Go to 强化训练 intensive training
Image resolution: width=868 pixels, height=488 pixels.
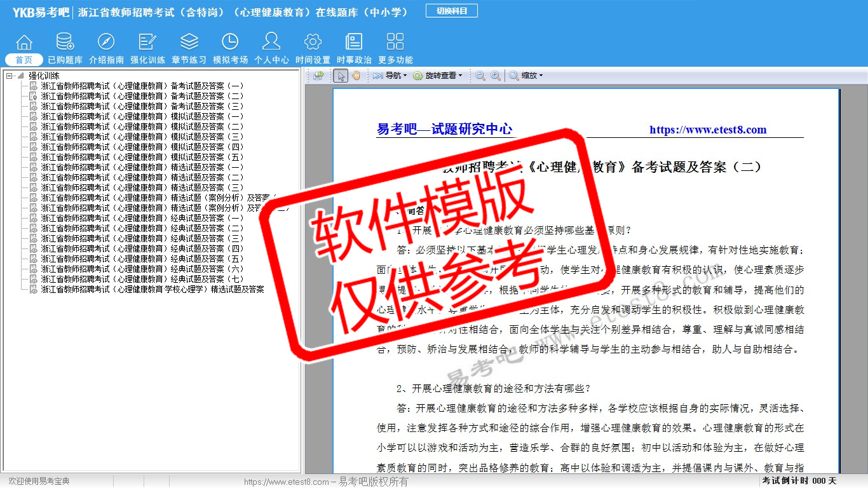click(147, 48)
